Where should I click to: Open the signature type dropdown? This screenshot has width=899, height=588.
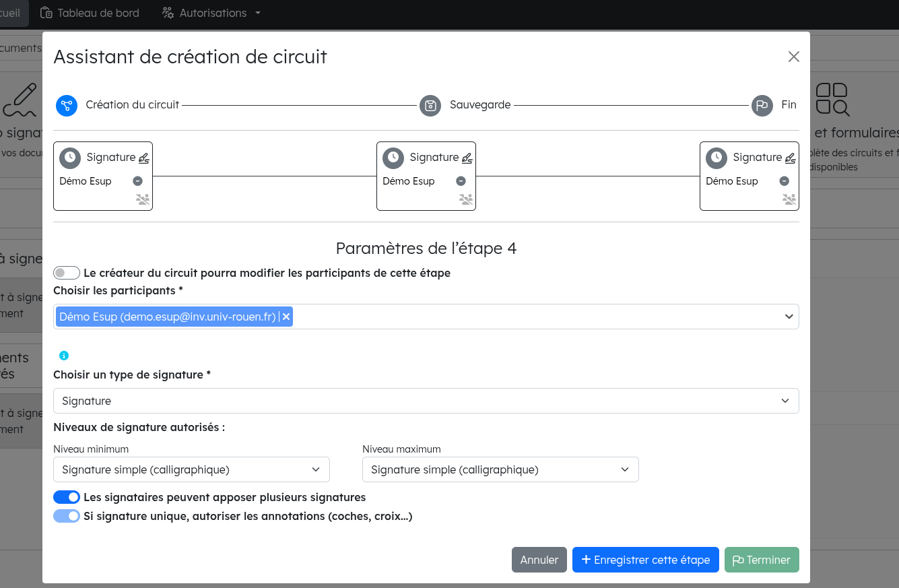(x=426, y=401)
